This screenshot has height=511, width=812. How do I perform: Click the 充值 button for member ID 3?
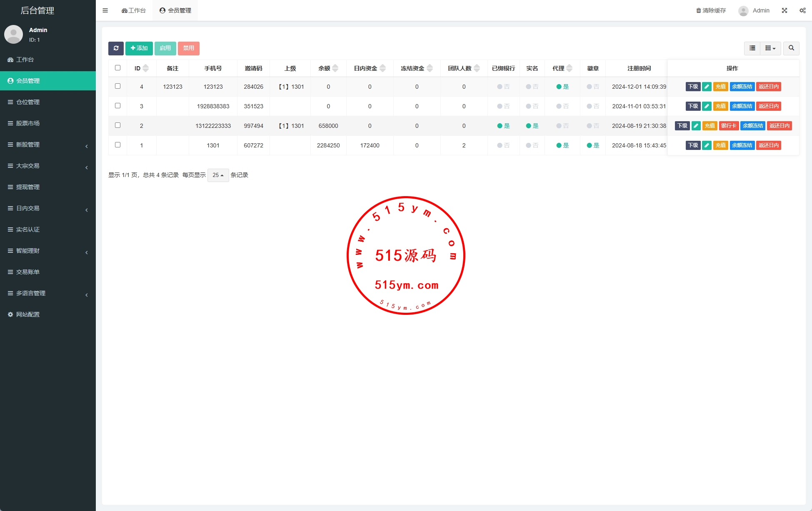tap(720, 106)
